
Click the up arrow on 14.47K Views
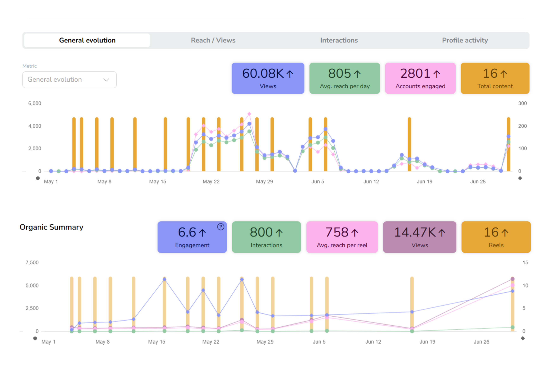[x=442, y=233]
